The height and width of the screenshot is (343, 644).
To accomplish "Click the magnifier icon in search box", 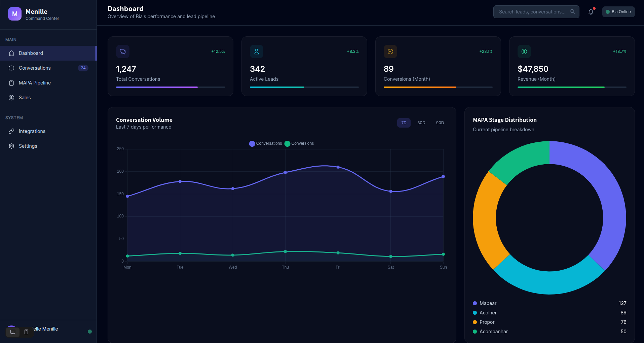I will [573, 11].
